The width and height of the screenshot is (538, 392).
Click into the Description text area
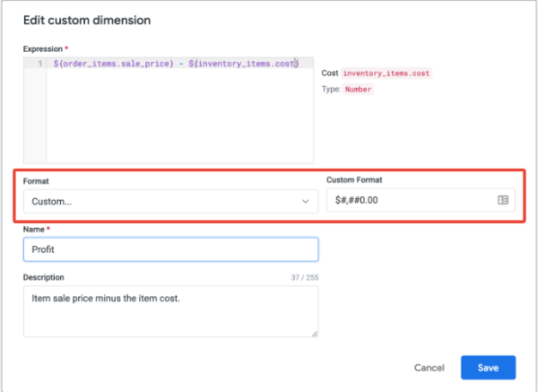click(170, 311)
